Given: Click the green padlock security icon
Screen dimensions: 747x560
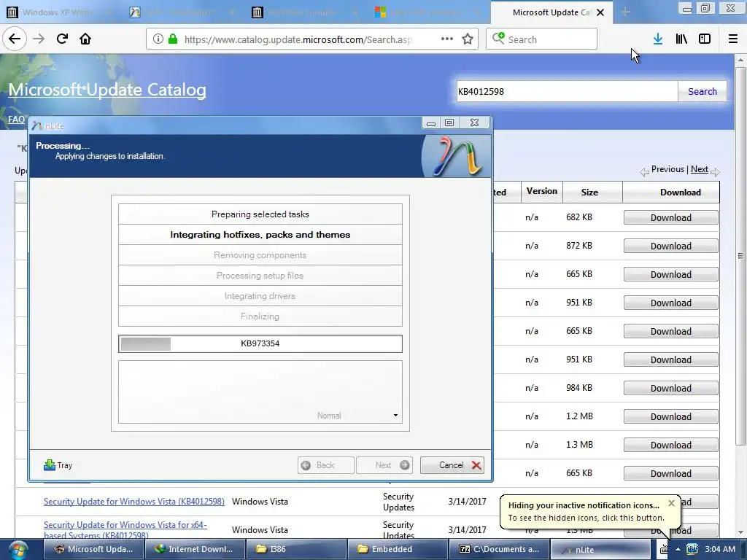Looking at the screenshot, I should point(173,39).
